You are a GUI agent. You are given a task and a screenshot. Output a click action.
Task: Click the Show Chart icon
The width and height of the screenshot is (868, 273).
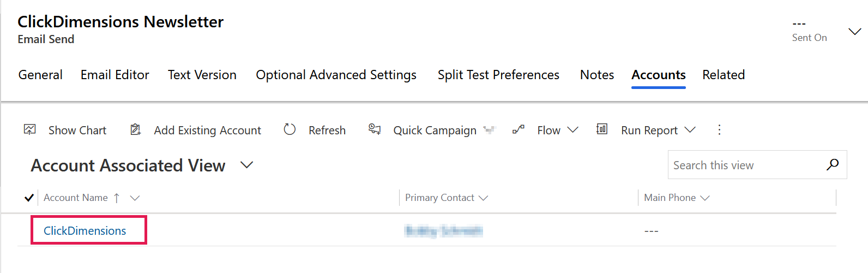(x=30, y=129)
